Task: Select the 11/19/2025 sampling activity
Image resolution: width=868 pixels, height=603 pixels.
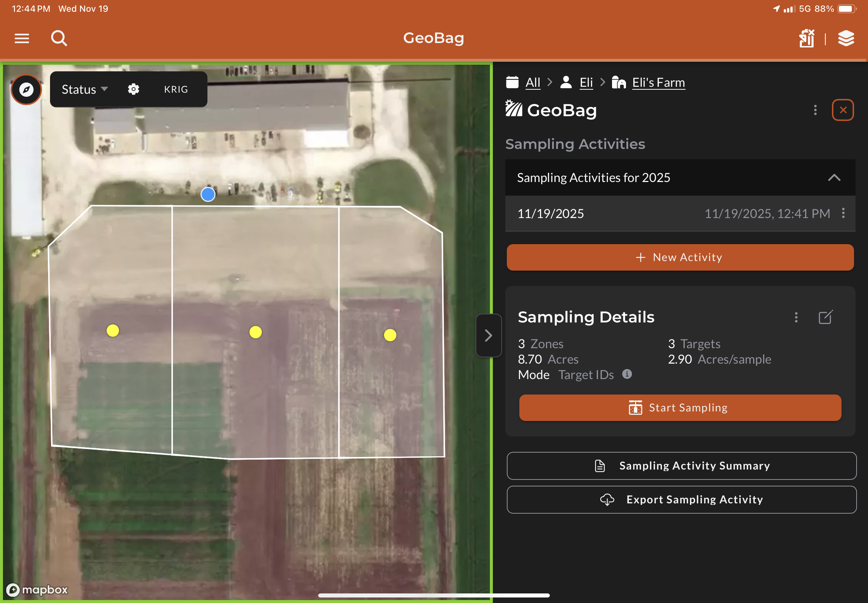Action: tap(680, 214)
